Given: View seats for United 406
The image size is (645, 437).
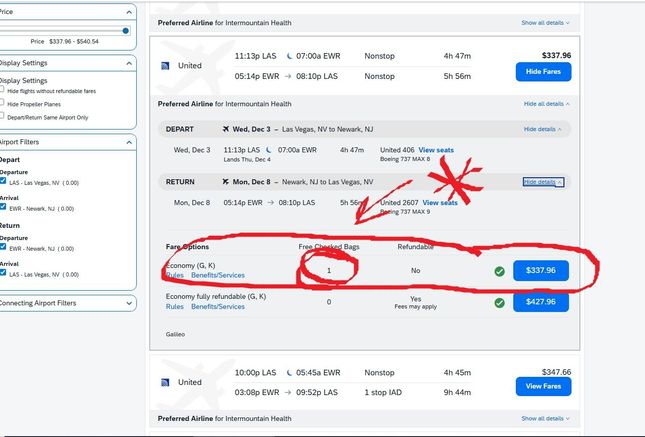Looking at the screenshot, I should point(436,150).
